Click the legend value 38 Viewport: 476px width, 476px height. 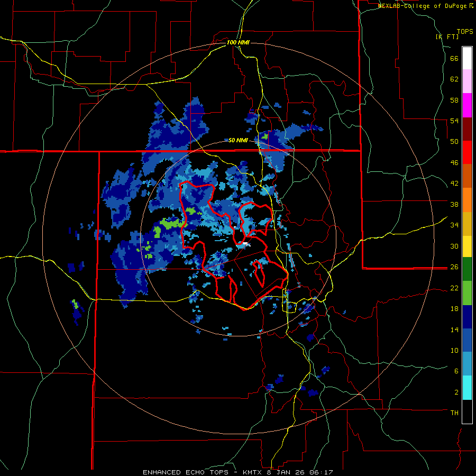point(454,204)
